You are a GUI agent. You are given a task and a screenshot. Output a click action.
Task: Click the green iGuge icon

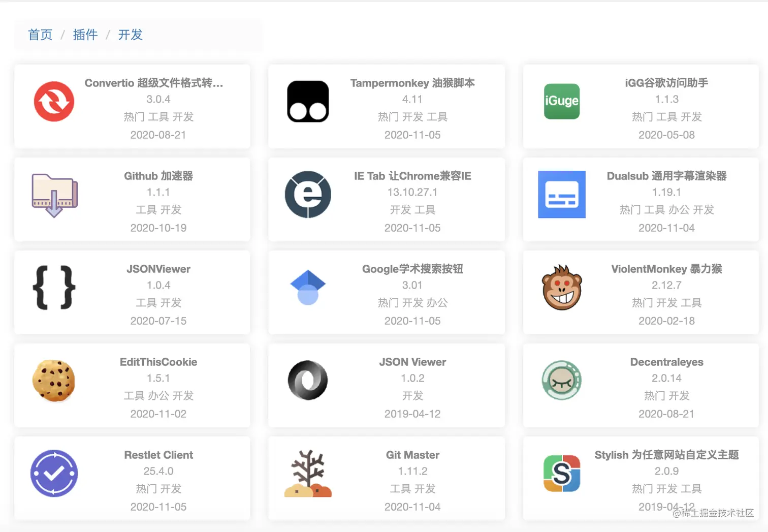pyautogui.click(x=562, y=102)
